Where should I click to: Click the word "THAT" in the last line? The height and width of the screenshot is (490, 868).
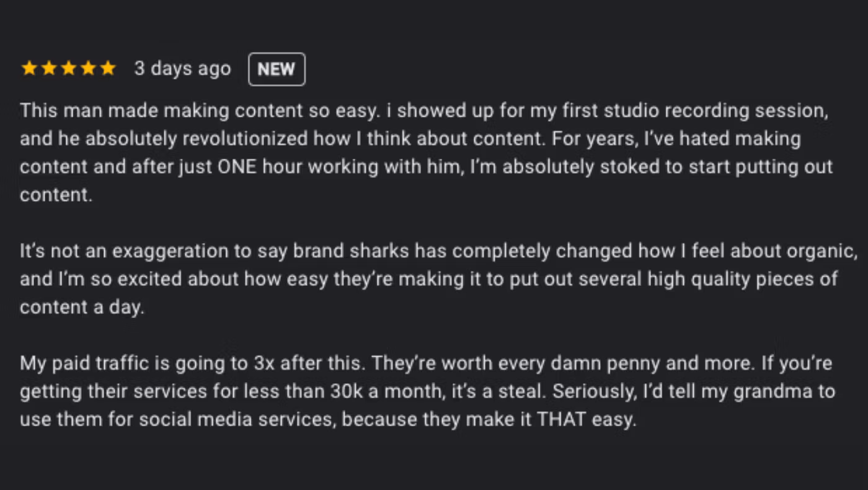coord(562,419)
